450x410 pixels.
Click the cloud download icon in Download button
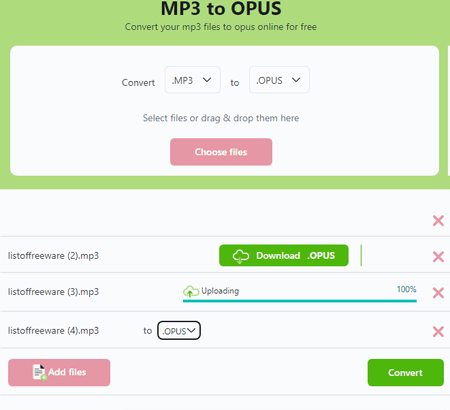coord(241,256)
